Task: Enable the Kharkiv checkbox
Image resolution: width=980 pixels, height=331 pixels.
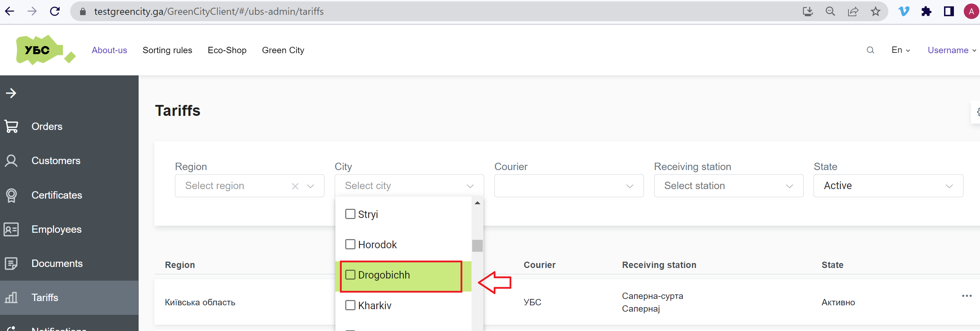Action: coord(350,305)
